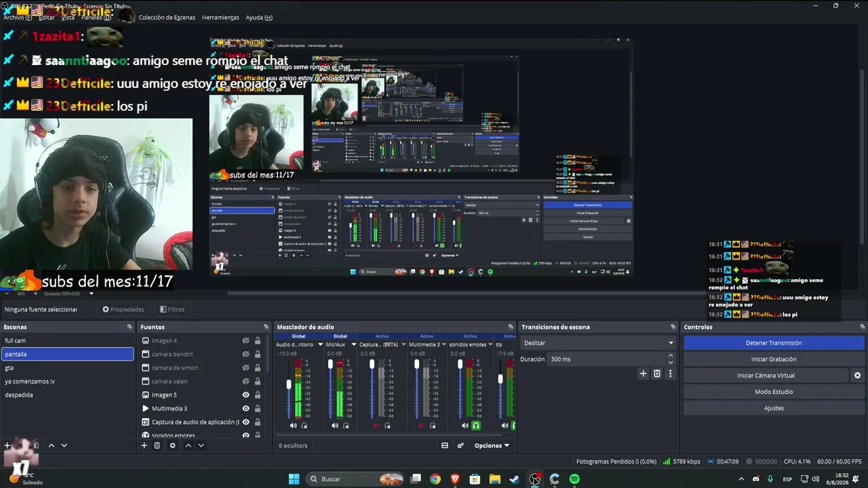Screen dimensions: 868x488
Task: Select the 'pantalla' scene
Action: click(x=68, y=354)
